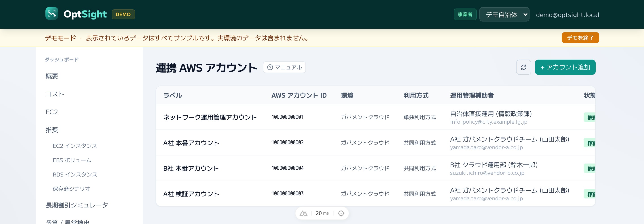Screen dimensions: 644x224
Task: Open 長期割引シミュレータ sidebar item
Action: coord(77,205)
